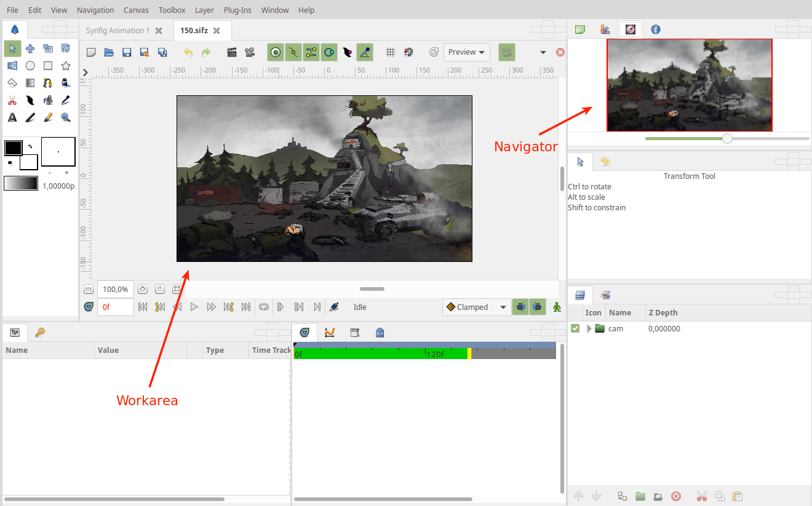The width and height of the screenshot is (812, 506).
Task: Toggle width handles display
Action: (347, 52)
